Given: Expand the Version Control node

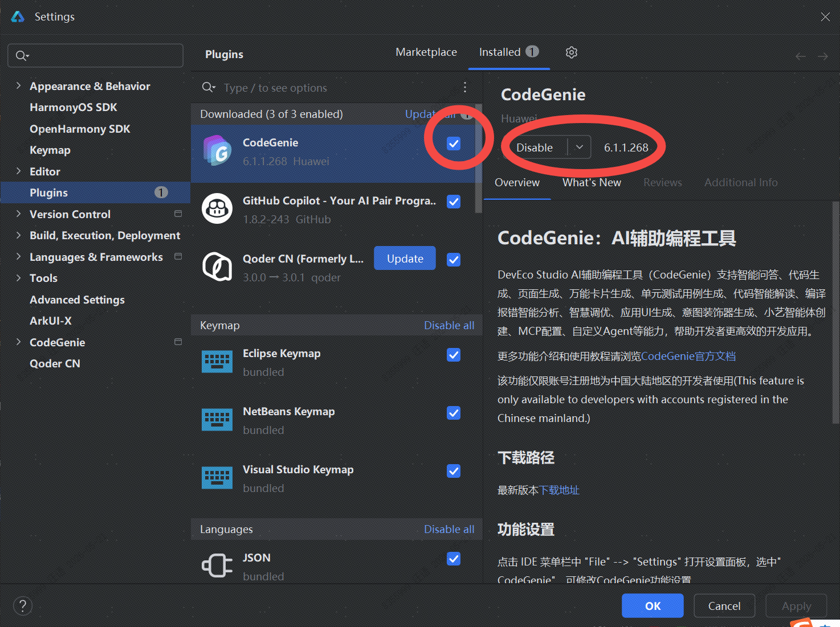Looking at the screenshot, I should (18, 214).
